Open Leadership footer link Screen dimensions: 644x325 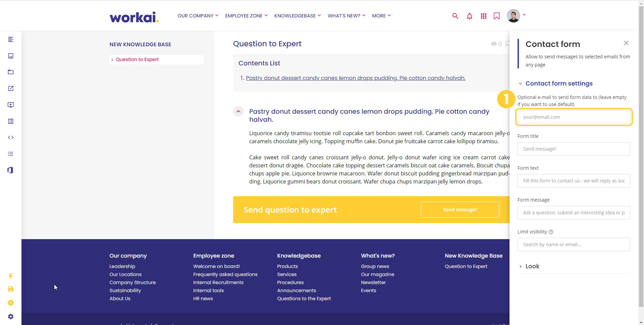(122, 266)
